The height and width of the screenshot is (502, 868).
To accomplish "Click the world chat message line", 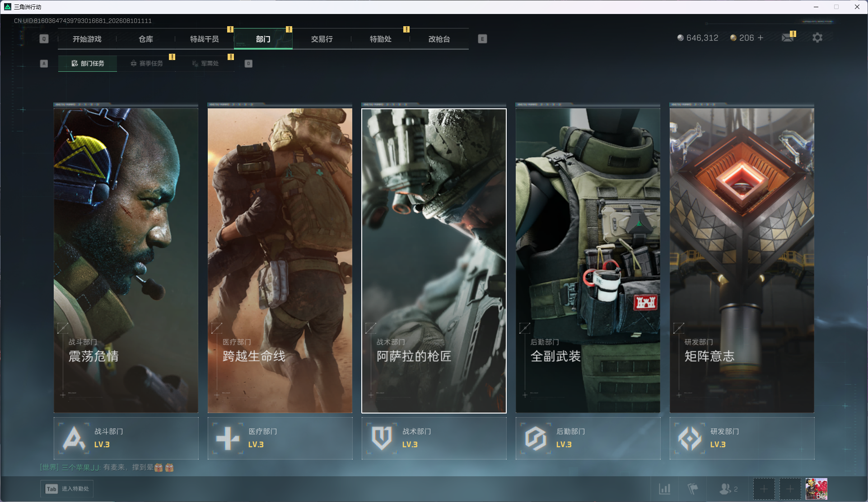I will click(107, 467).
